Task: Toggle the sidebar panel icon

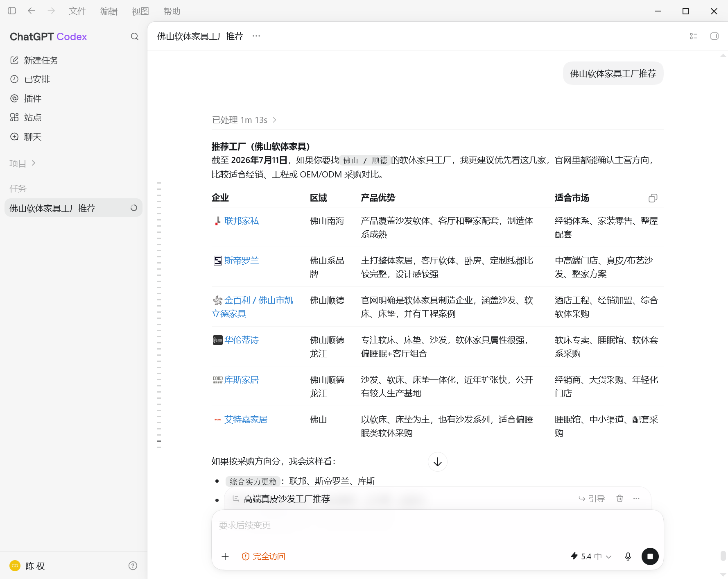Action: (x=12, y=11)
